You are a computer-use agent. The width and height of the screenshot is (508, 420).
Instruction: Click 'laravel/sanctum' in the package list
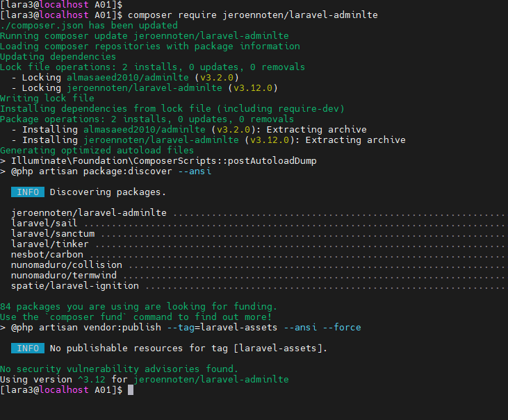(53, 234)
